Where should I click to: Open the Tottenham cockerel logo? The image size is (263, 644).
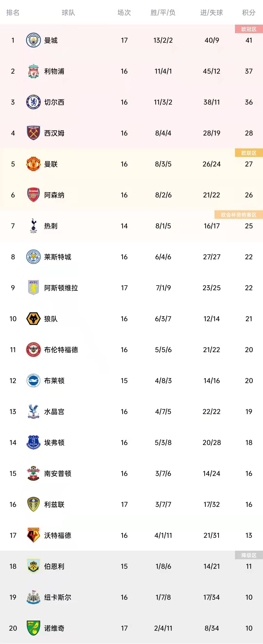click(33, 226)
